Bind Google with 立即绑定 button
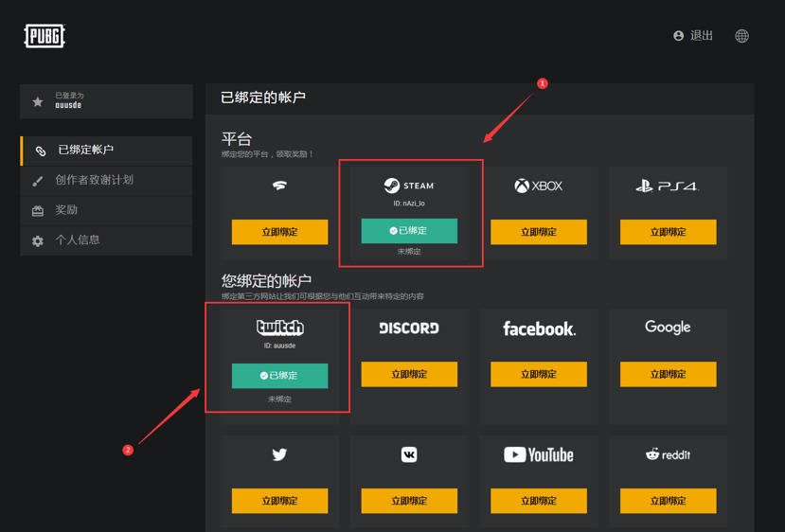The width and height of the screenshot is (785, 532). [669, 374]
